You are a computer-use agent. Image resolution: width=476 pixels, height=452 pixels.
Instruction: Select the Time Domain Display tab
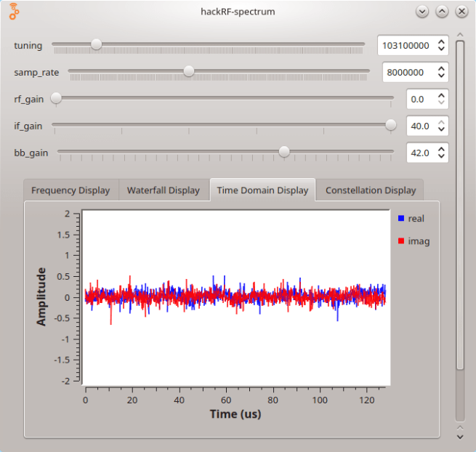[262, 190]
